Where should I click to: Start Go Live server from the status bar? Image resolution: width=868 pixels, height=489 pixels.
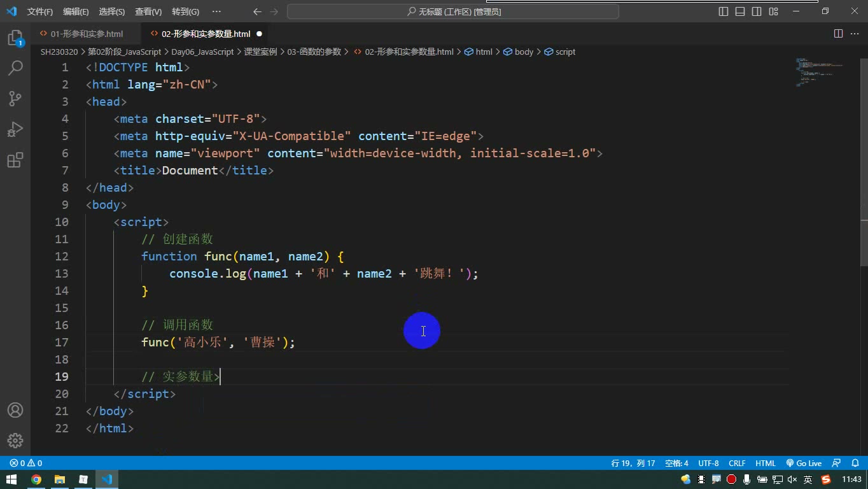point(804,464)
